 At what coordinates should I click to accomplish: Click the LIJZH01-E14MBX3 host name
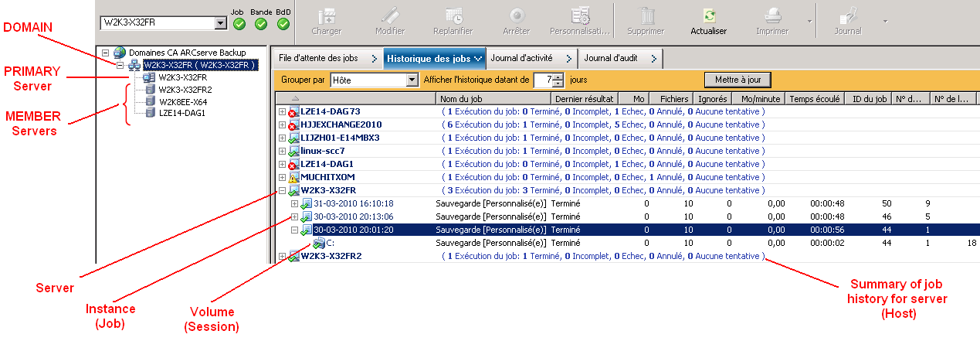click(x=340, y=138)
